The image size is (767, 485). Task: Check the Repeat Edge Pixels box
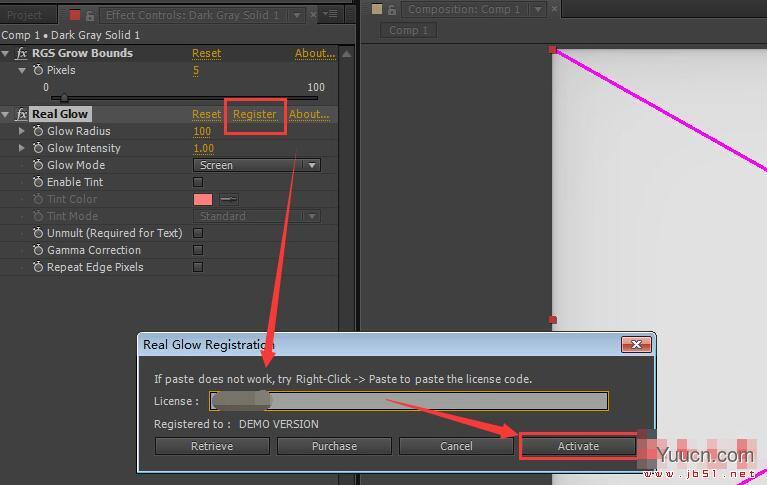198,267
